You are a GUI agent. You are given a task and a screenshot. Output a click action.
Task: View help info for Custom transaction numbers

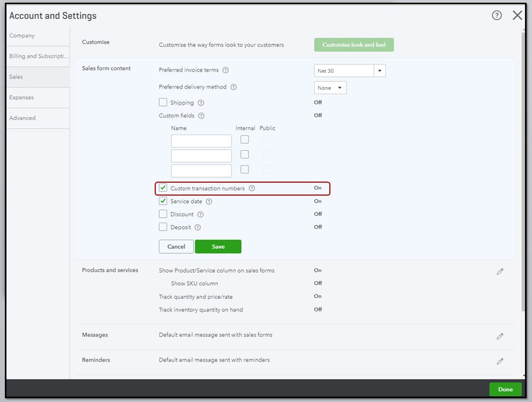(x=252, y=189)
